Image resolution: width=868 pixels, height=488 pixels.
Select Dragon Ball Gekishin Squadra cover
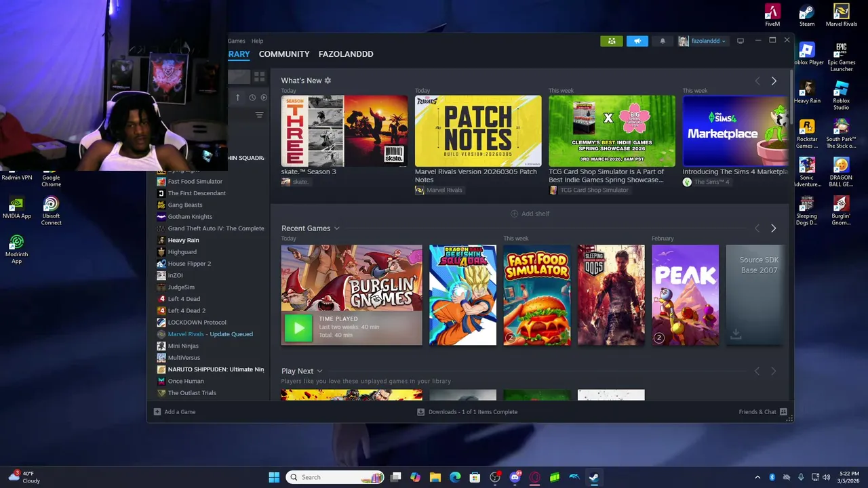462,295
